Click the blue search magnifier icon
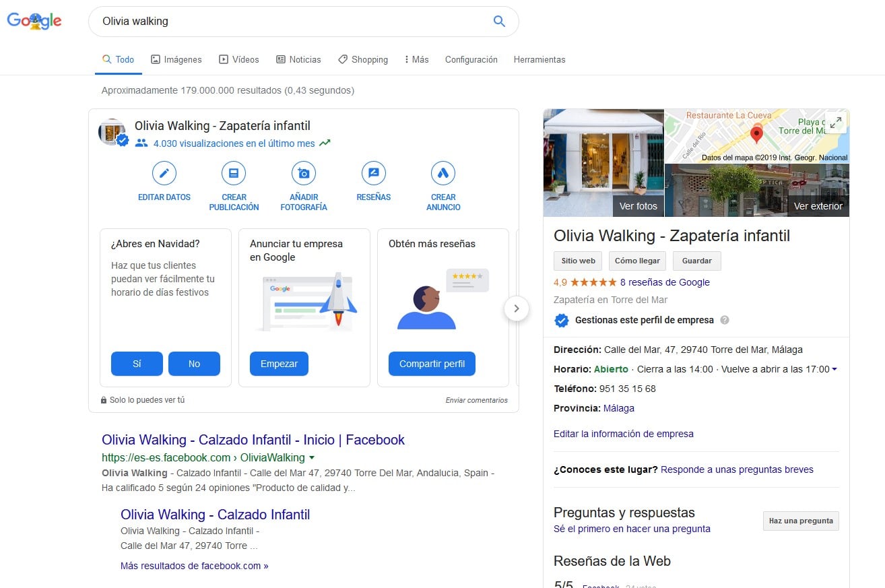This screenshot has height=588, width=885. click(x=499, y=22)
